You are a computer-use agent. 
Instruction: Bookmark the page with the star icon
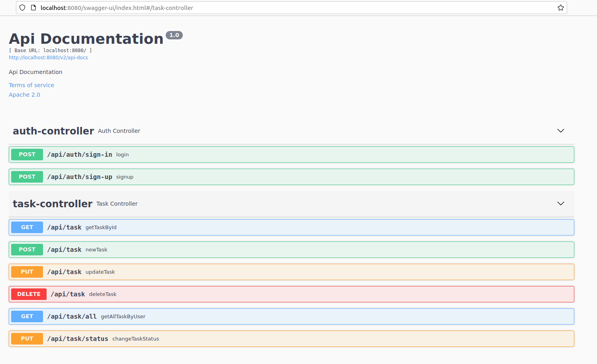click(561, 7)
